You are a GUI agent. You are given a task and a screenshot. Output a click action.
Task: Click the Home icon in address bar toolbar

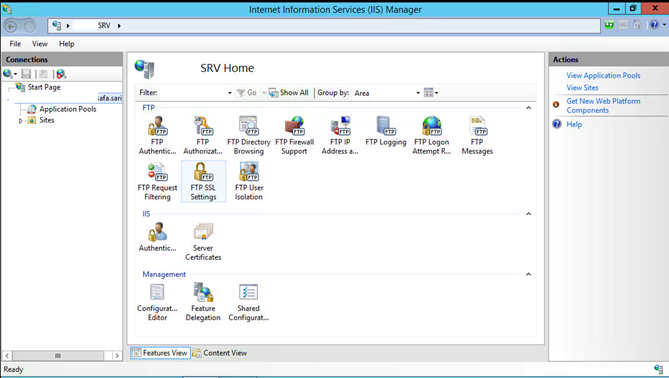point(637,25)
